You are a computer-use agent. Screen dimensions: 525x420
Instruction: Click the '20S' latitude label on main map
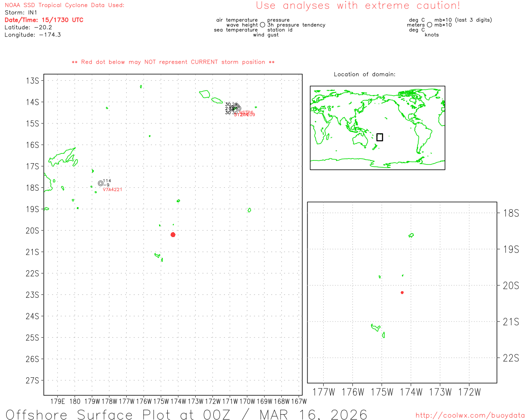pos(32,231)
